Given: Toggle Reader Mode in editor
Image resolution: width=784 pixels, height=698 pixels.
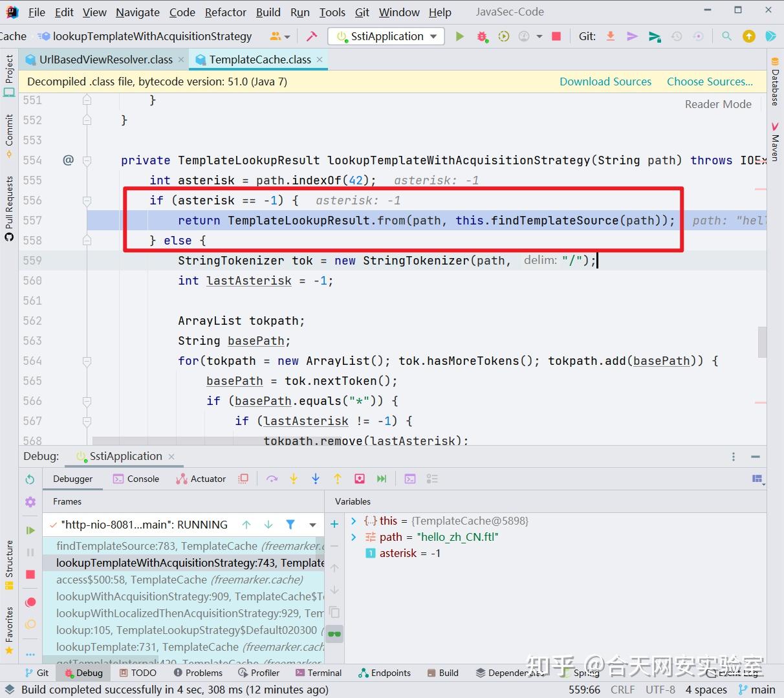Looking at the screenshot, I should (x=718, y=104).
